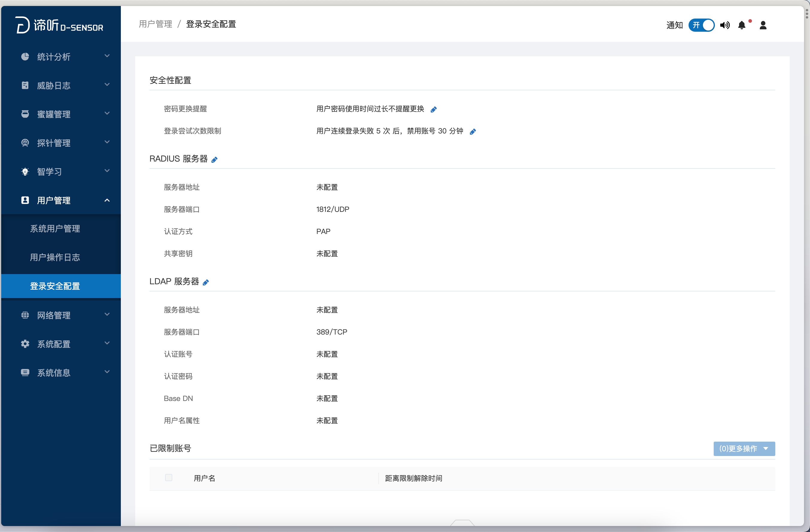Edit the login attempt limit setting
810x532 pixels.
click(x=472, y=132)
